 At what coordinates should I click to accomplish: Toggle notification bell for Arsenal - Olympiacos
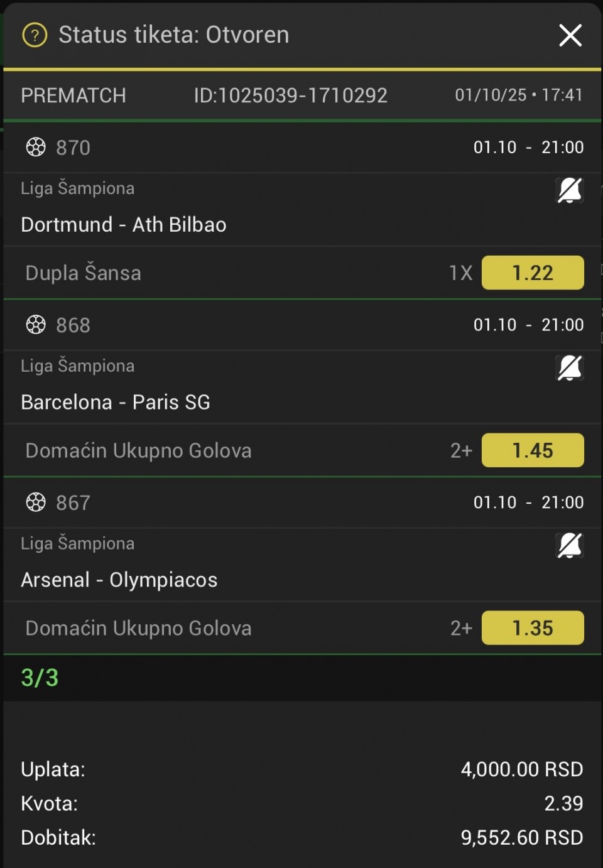tap(570, 546)
